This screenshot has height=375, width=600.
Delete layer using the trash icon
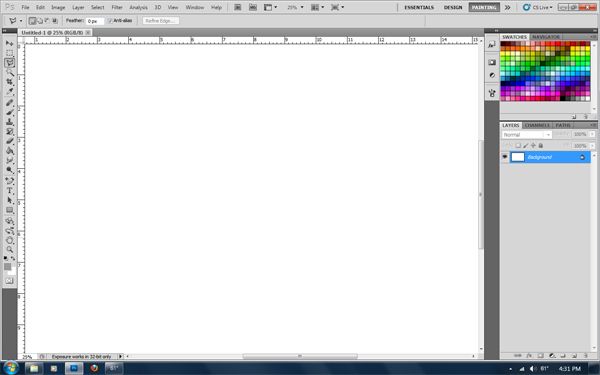click(x=585, y=355)
